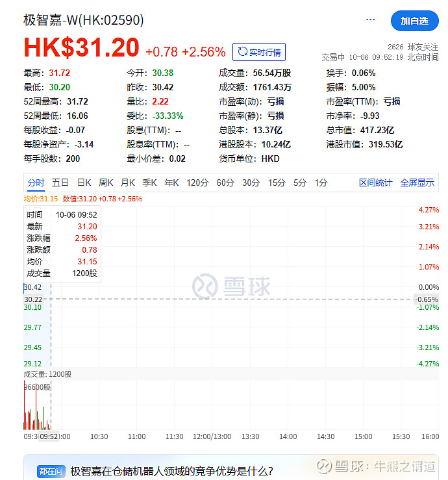This screenshot has height=480, width=448.
Task: Select the 分时 intraday chart tab
Action: click(36, 183)
